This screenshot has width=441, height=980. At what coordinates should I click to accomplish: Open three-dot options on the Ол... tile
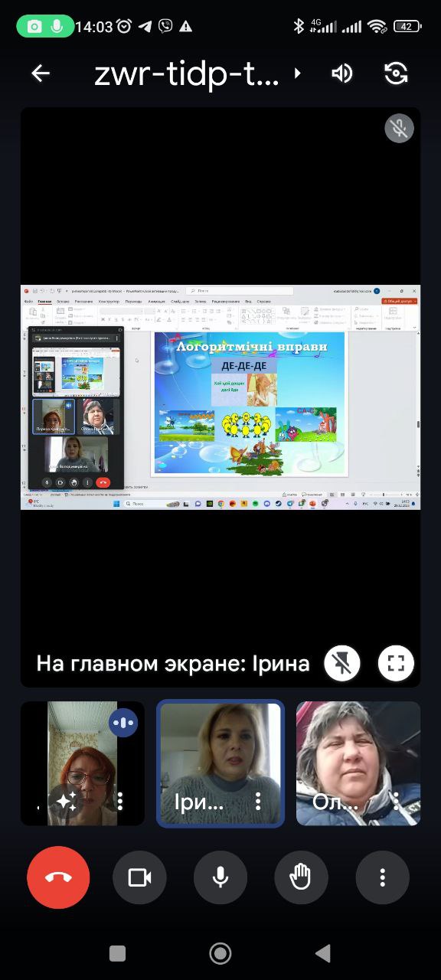point(396,802)
